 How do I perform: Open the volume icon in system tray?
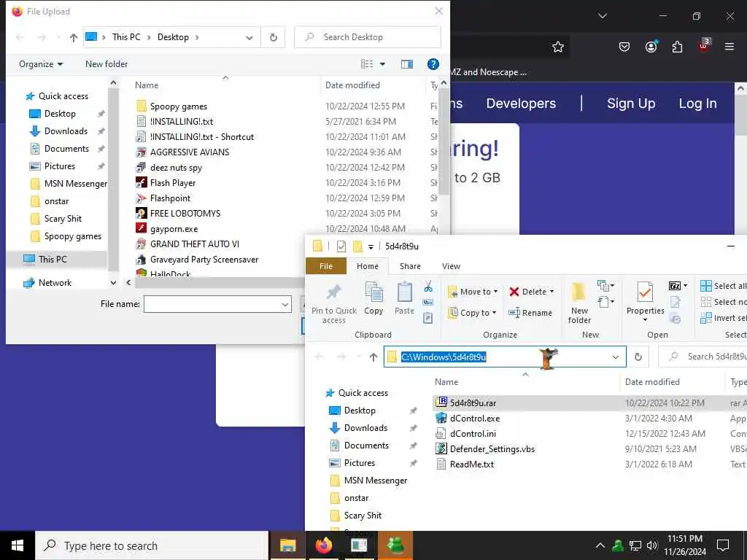point(652,545)
